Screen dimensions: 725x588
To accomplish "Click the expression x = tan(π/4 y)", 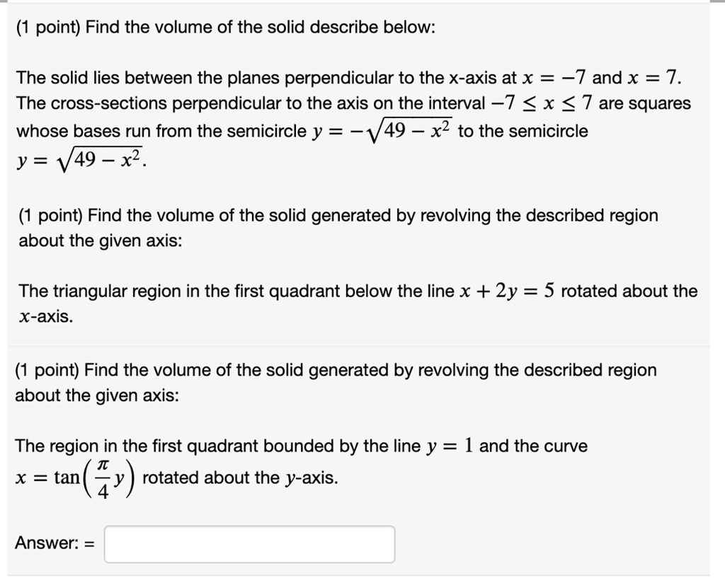I will point(74,478).
